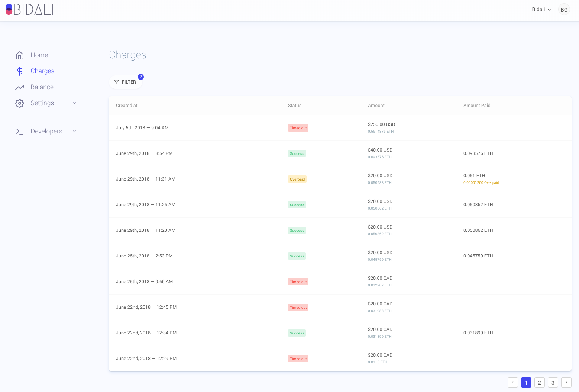Open the FILTER button
The width and height of the screenshot is (579, 392).
point(126,82)
